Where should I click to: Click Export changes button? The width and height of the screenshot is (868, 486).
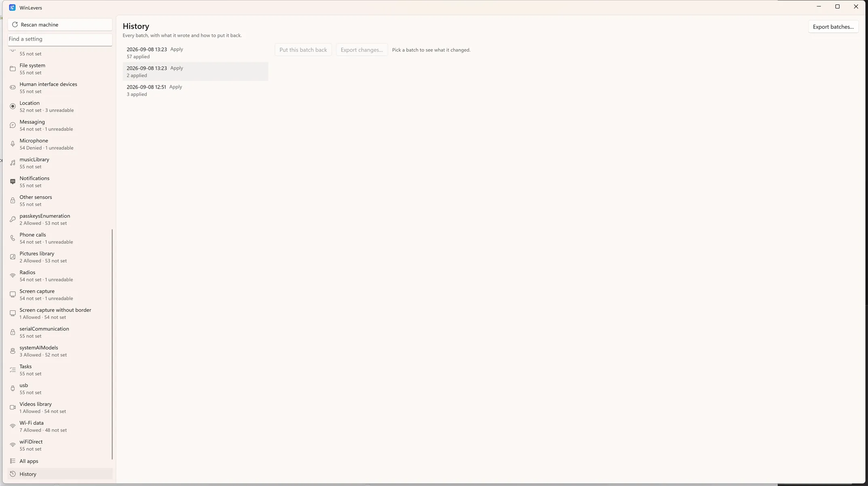pos(362,50)
